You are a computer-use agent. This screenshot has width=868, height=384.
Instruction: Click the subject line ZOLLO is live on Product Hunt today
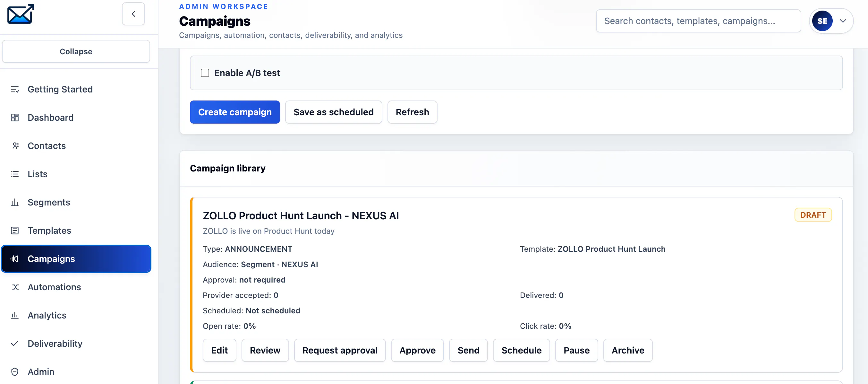tap(268, 231)
